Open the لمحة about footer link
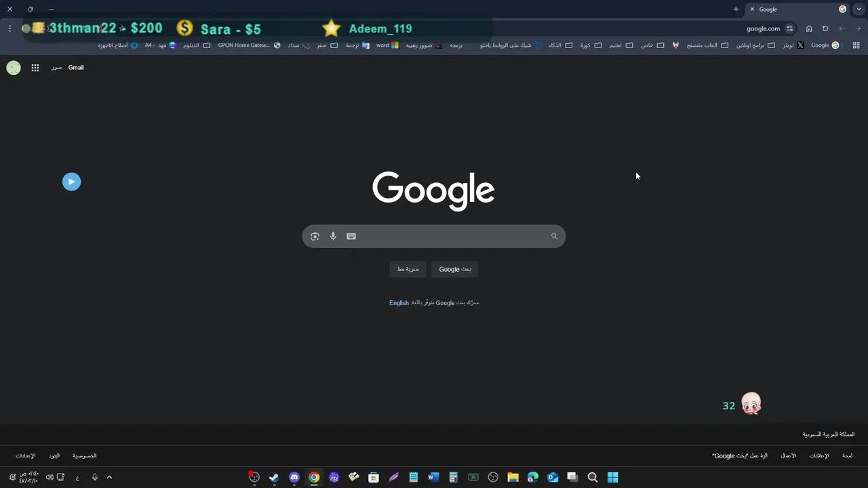 click(x=847, y=456)
